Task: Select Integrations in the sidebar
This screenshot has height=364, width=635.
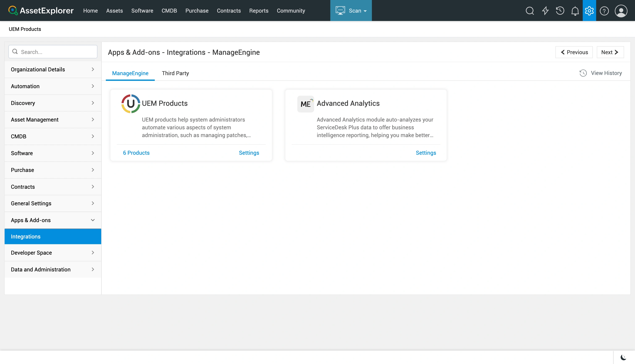Action: click(53, 236)
